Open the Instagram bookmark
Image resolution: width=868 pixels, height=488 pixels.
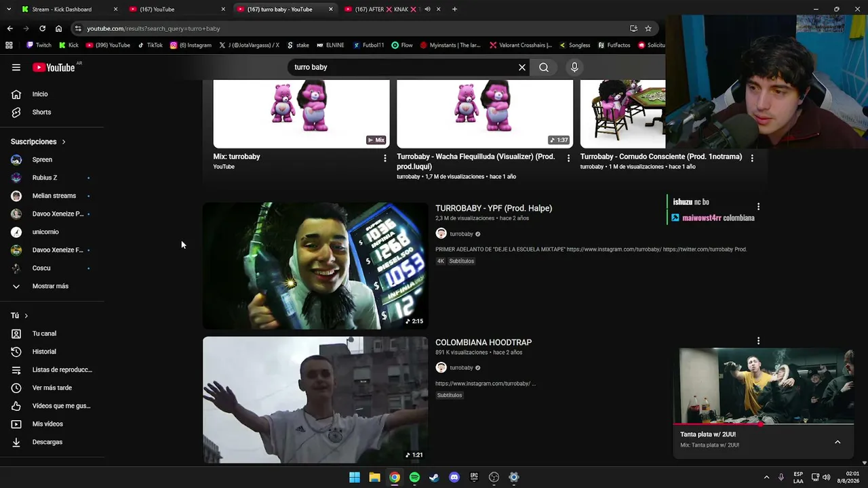(191, 45)
